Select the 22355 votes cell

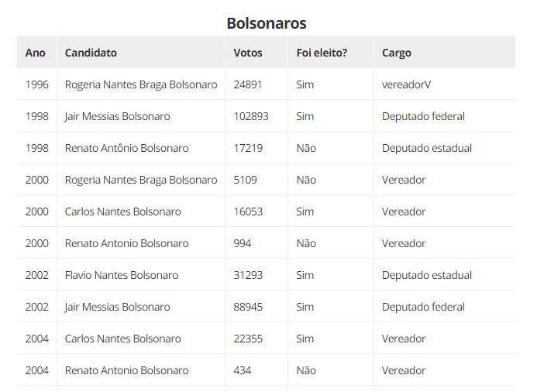(248, 339)
